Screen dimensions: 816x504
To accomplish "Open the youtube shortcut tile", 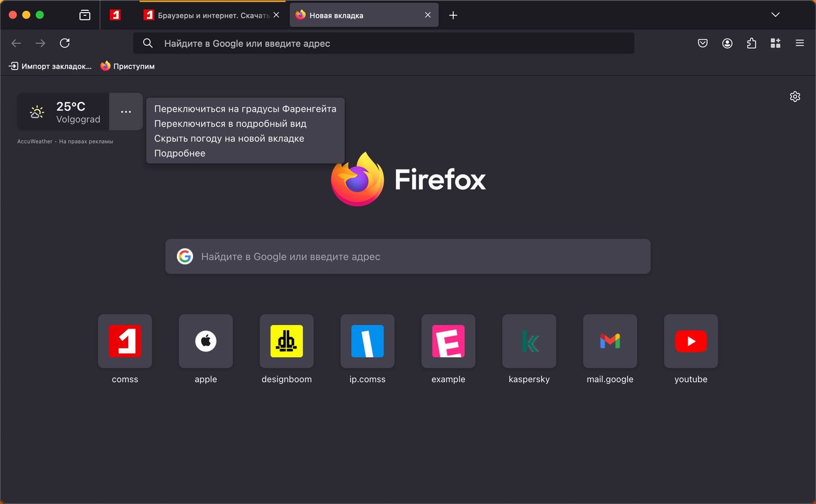I will point(691,349).
